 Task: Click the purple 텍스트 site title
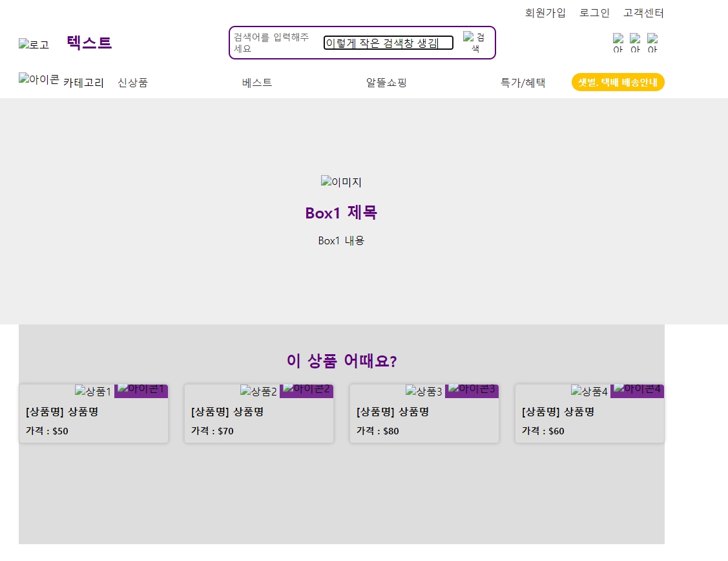(x=89, y=43)
